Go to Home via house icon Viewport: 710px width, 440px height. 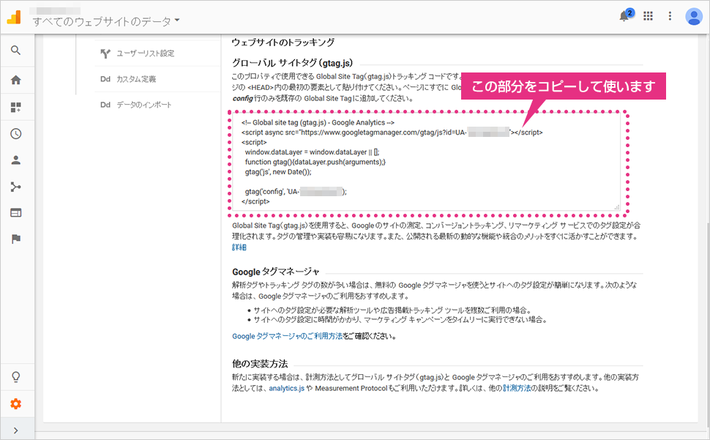pyautogui.click(x=16, y=80)
